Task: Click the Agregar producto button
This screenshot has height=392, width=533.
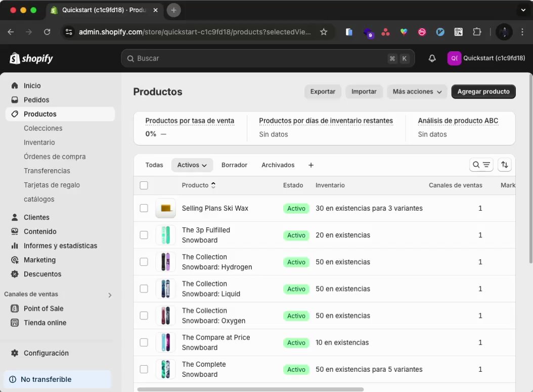Action: click(483, 91)
